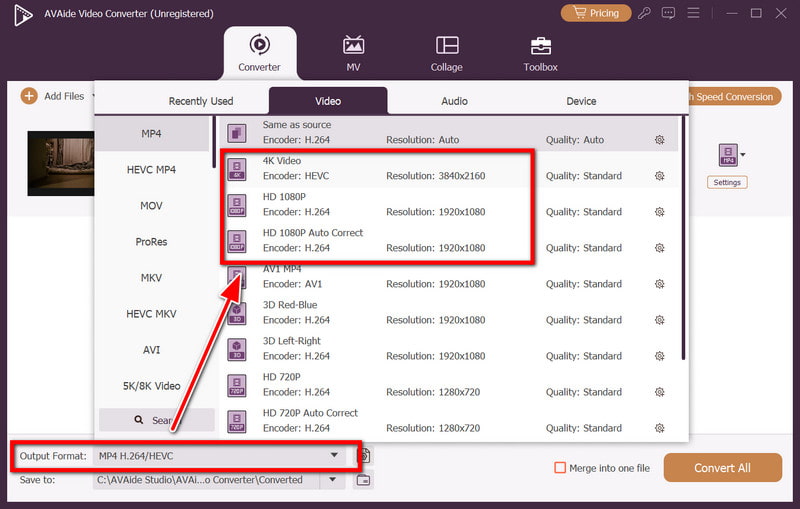This screenshot has height=509, width=800.
Task: Open settings gear for 3D Left-Right
Action: pyautogui.click(x=660, y=356)
